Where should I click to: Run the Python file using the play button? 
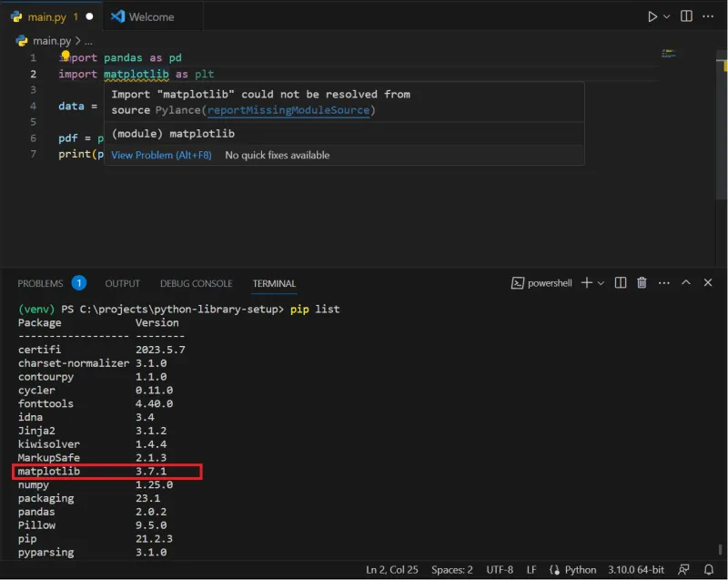point(652,15)
